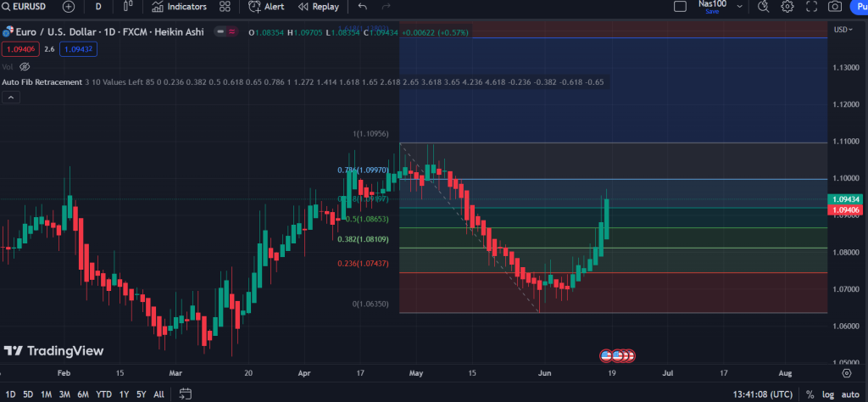This screenshot has height=402, width=868.
Task: Open the candlestick chart style picker
Action: [x=128, y=7]
